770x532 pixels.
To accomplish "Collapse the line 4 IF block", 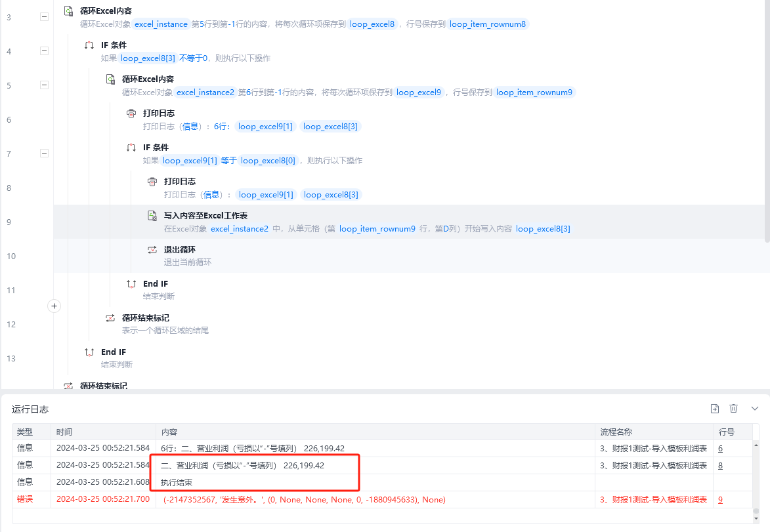I will 44,51.
